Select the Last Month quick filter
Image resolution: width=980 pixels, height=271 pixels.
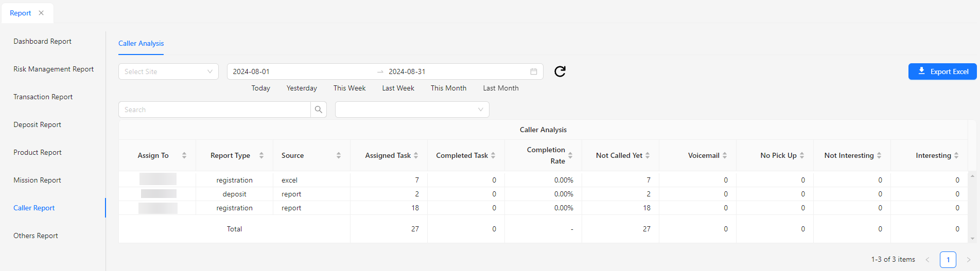pos(500,88)
